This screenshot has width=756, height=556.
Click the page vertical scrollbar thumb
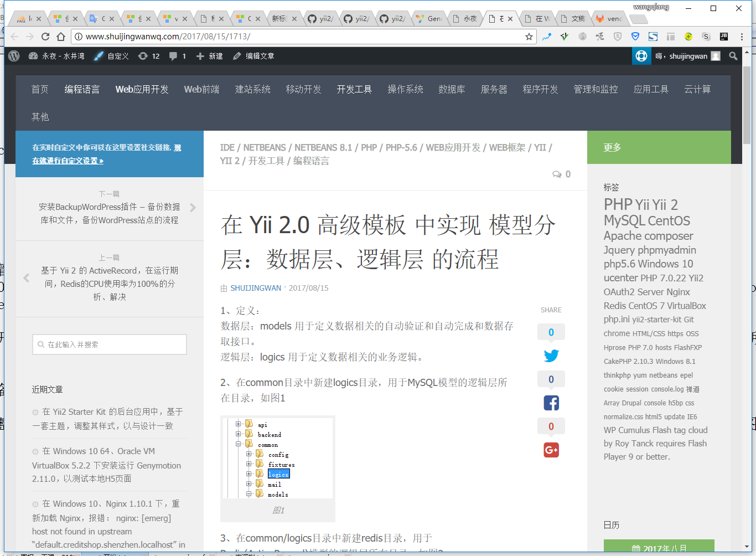(747, 105)
